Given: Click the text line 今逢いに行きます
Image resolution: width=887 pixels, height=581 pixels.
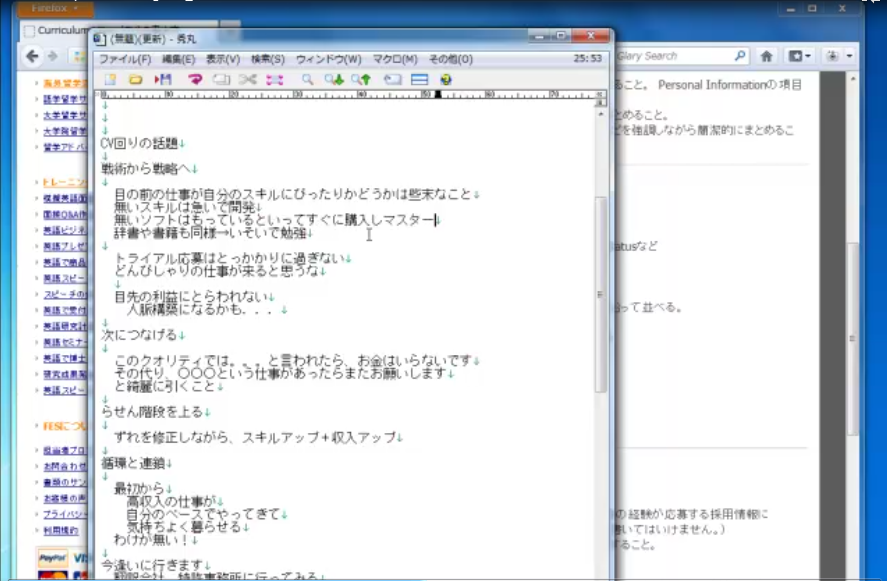Looking at the screenshot, I should pyautogui.click(x=152, y=565).
